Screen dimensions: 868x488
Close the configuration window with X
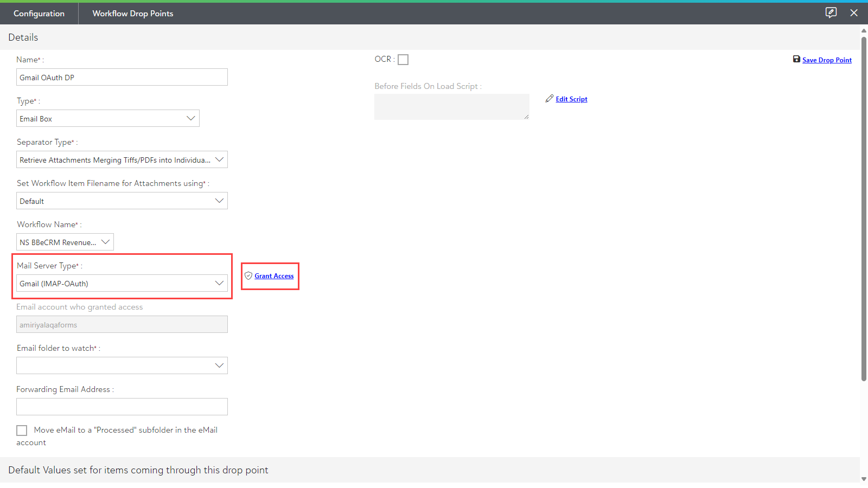click(x=854, y=13)
